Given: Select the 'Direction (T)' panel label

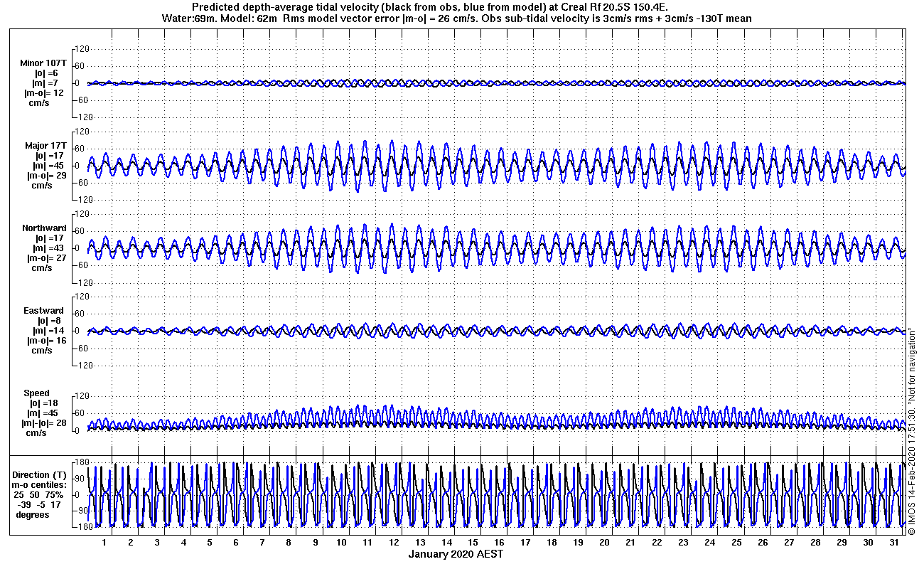Looking at the screenshot, I should (41, 474).
